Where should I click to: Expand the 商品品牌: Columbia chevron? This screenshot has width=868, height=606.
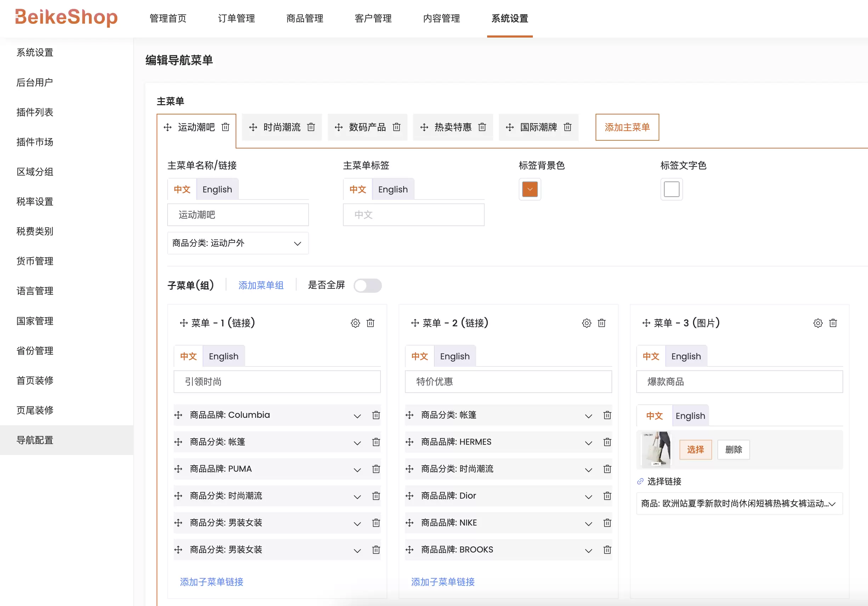357,416
